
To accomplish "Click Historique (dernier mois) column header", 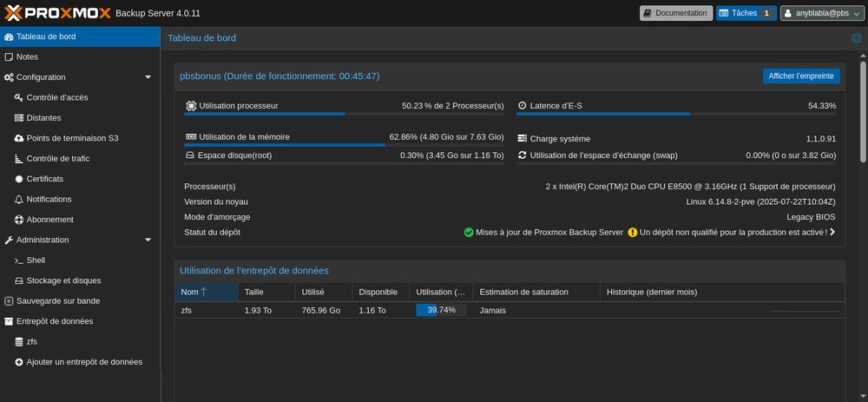I will 722,292.
